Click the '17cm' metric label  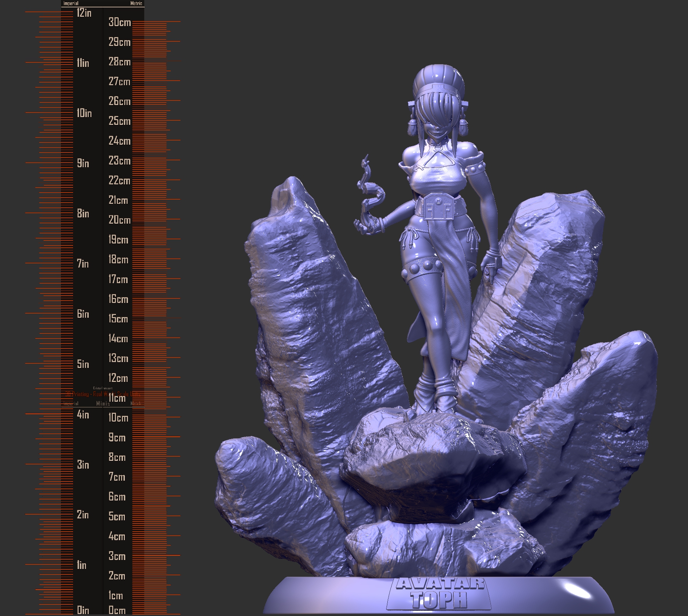(118, 279)
